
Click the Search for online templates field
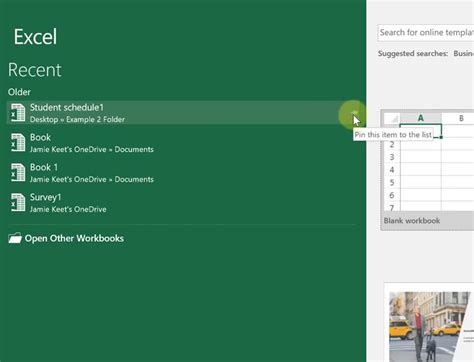pos(426,33)
